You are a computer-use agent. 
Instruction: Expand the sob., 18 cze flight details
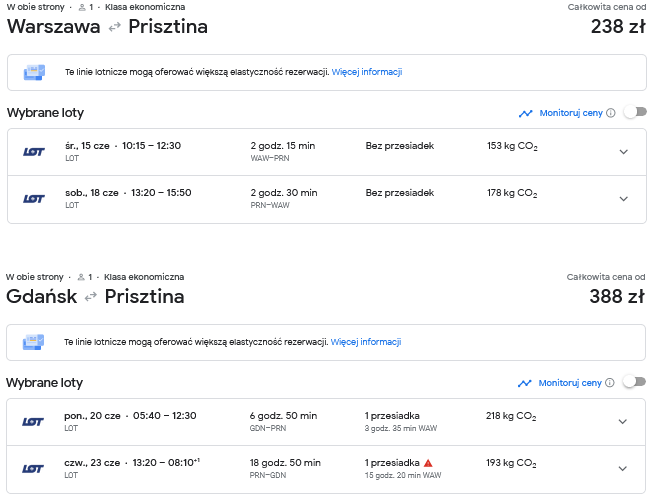click(x=623, y=199)
